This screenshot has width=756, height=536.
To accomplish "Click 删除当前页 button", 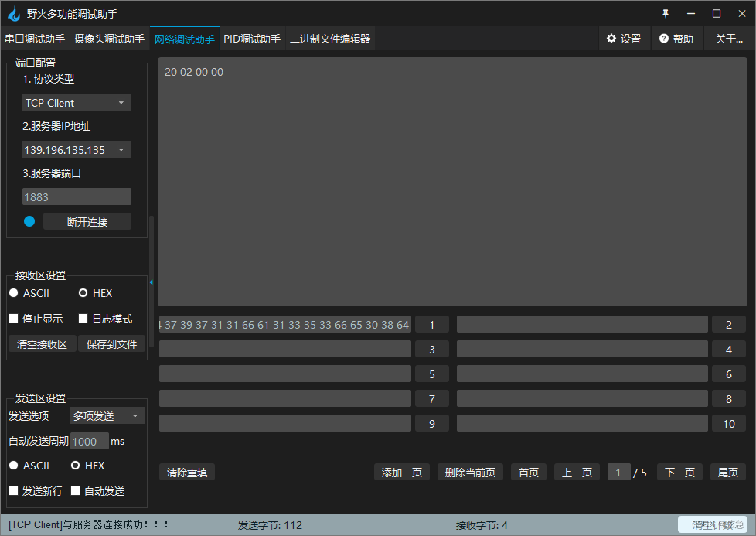I will pyautogui.click(x=470, y=473).
